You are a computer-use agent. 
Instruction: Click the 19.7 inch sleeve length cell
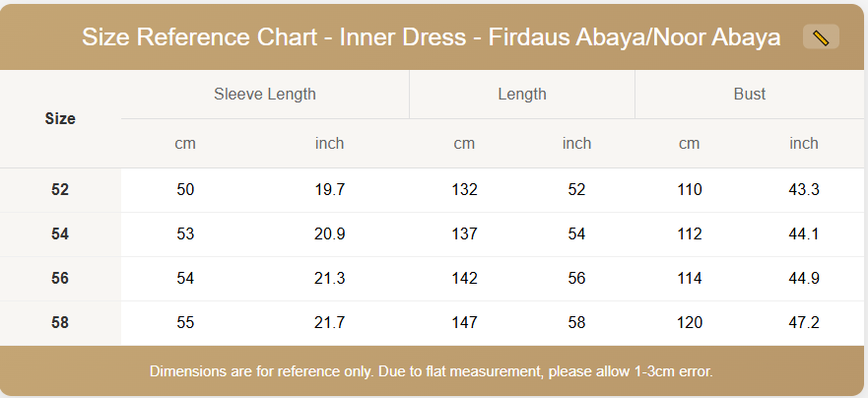[329, 189]
